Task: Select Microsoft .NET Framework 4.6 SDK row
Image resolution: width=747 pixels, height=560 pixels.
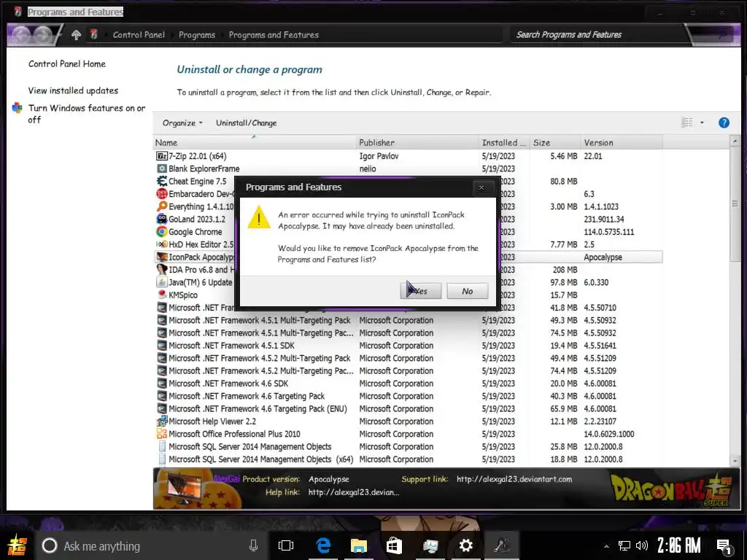Action: (409, 384)
